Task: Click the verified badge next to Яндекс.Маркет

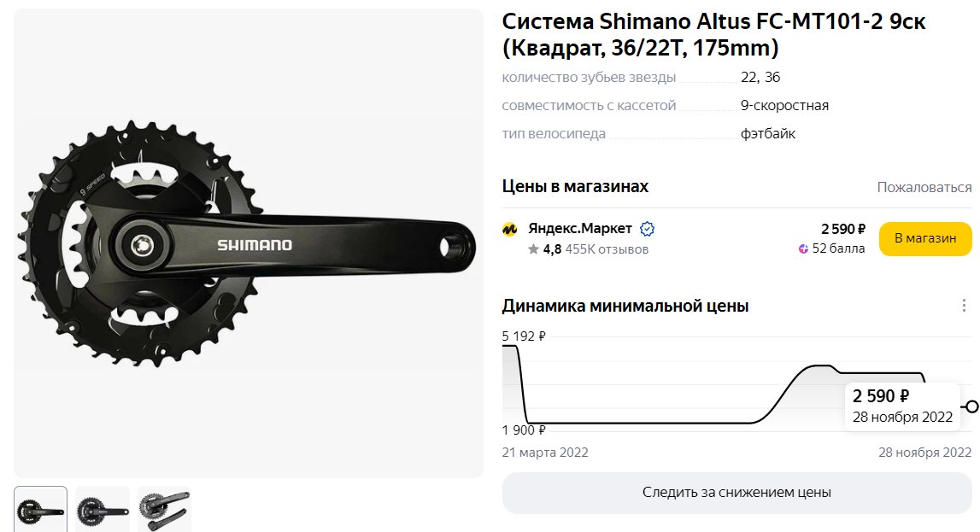Action: pyautogui.click(x=648, y=229)
